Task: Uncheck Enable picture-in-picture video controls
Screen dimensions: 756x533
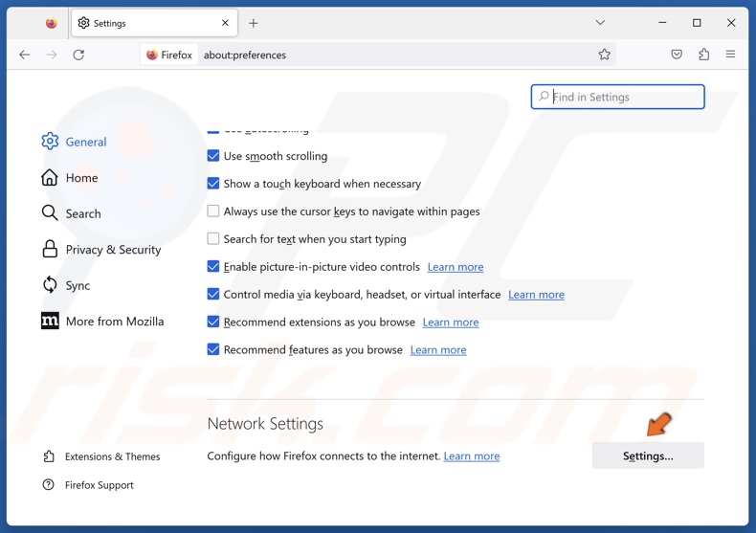Action: [213, 266]
